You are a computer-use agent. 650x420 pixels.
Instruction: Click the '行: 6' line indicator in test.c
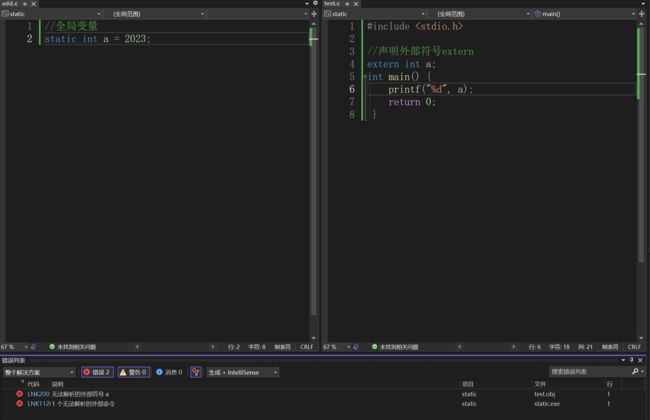click(535, 347)
